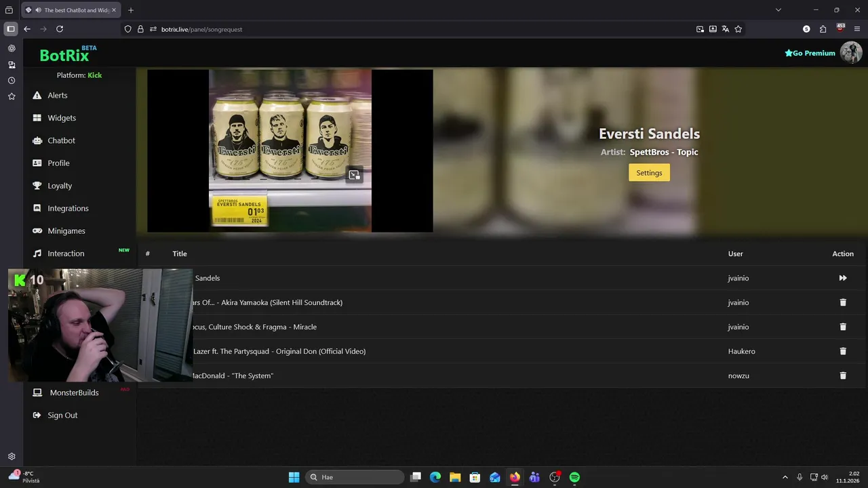Click user jvainio in the Sandels row
This screenshot has height=488, width=868.
[738, 278]
